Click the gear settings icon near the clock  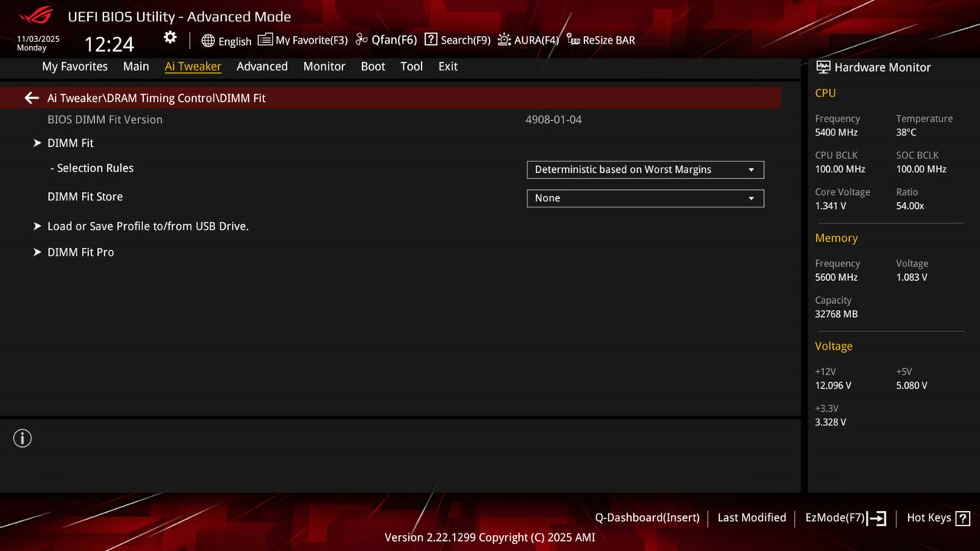(169, 37)
